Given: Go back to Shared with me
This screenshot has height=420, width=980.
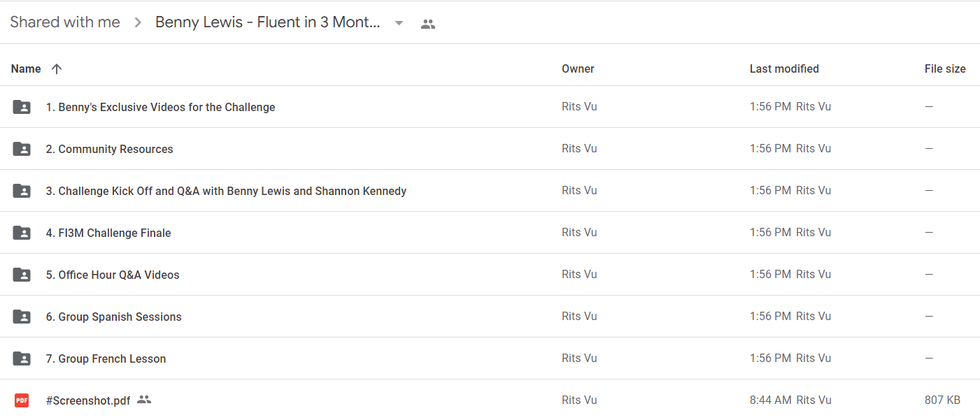Looking at the screenshot, I should tap(65, 22).
